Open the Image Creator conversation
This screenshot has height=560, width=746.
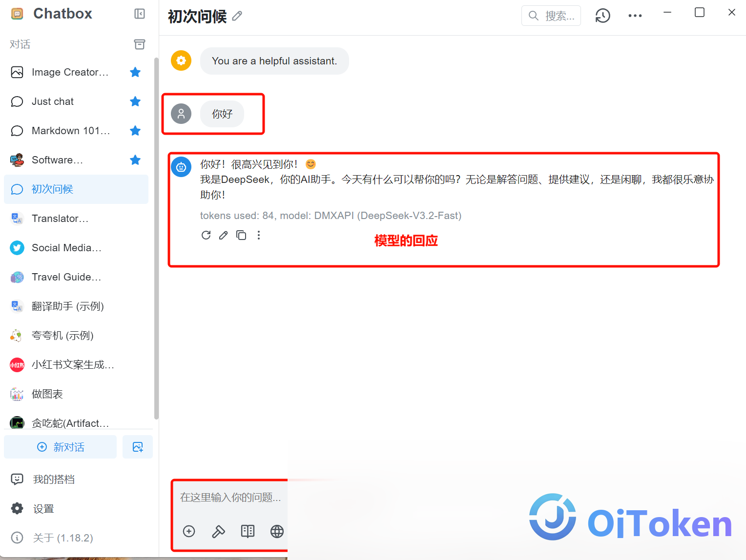pyautogui.click(x=76, y=72)
